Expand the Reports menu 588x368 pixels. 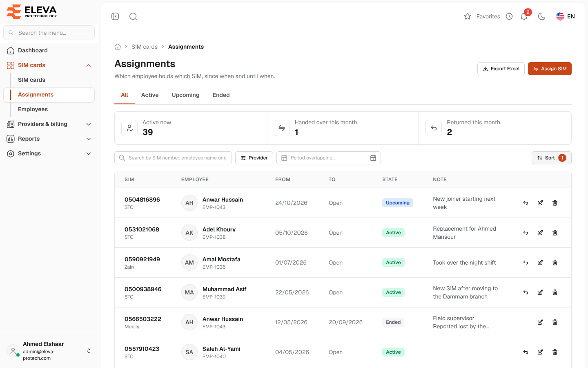click(49, 139)
